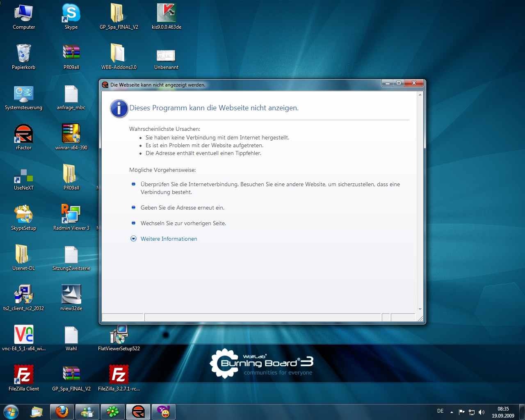Open the UseNeXT desktop shortcut

point(23,176)
